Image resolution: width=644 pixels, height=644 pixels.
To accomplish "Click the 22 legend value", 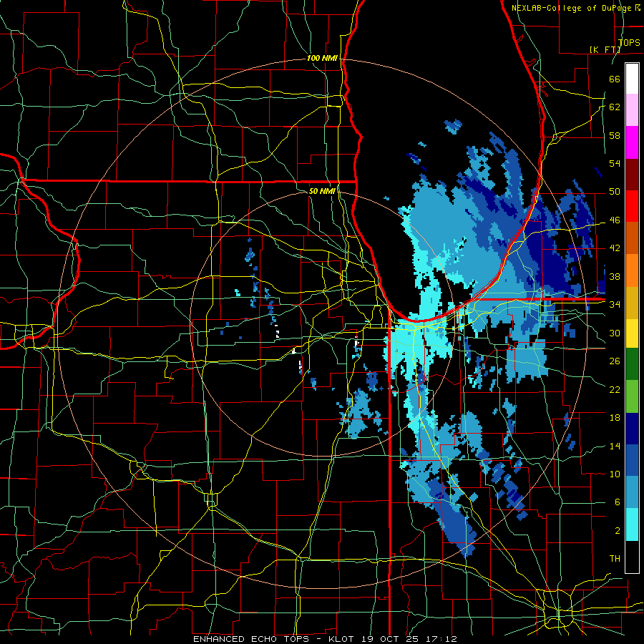I will click(x=615, y=389).
